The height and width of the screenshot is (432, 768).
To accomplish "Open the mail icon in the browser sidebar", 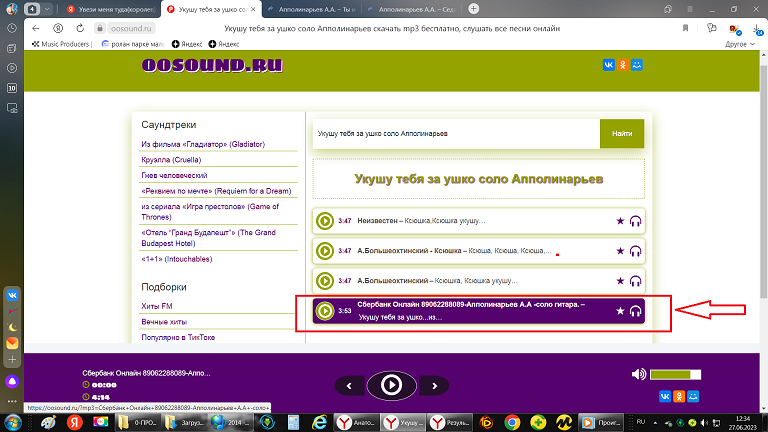I will 12,343.
